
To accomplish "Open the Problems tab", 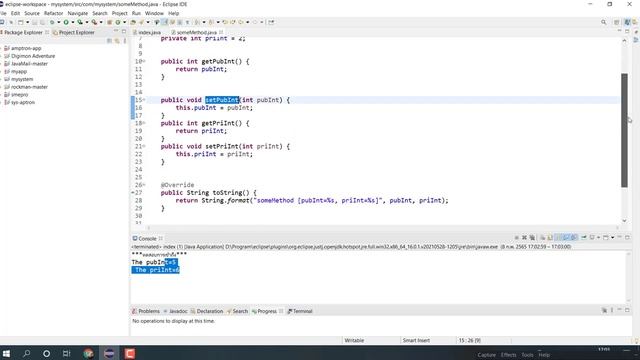I will pos(149,311).
